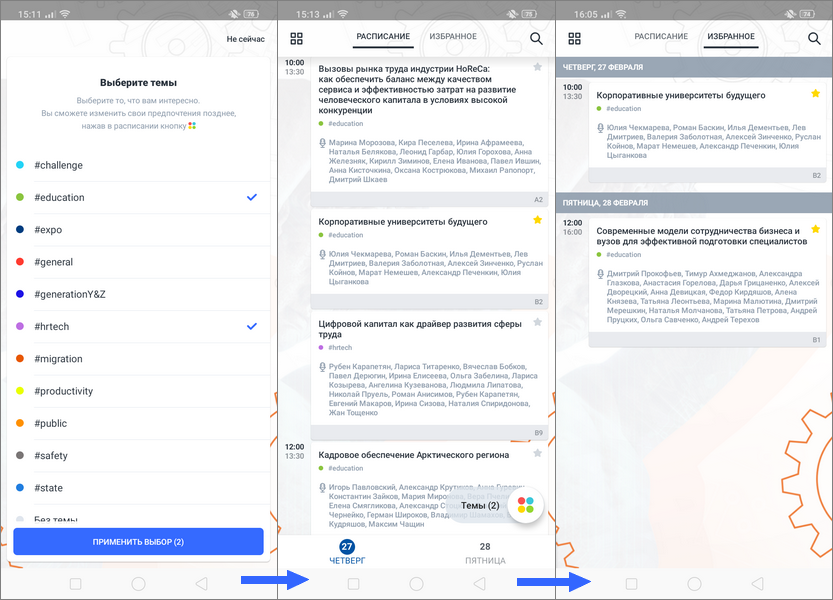
Task: Uncheck the #hrtech topic
Action: click(138, 326)
